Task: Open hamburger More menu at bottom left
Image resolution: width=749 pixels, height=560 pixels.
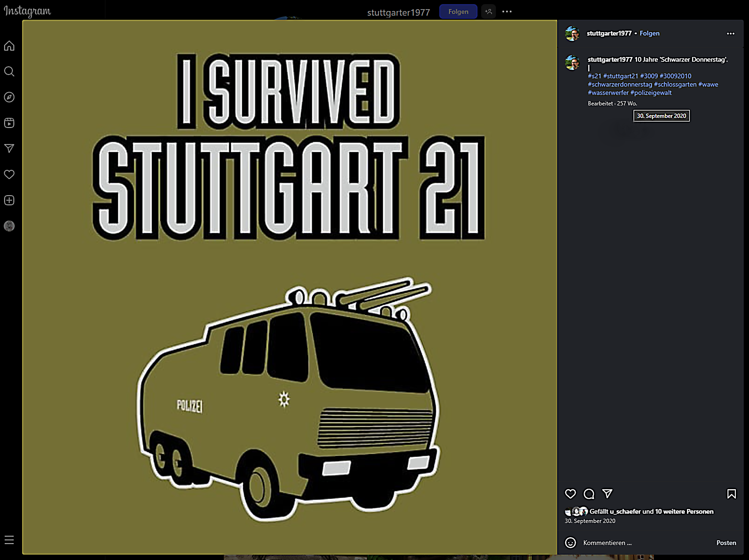Action: 9,540
